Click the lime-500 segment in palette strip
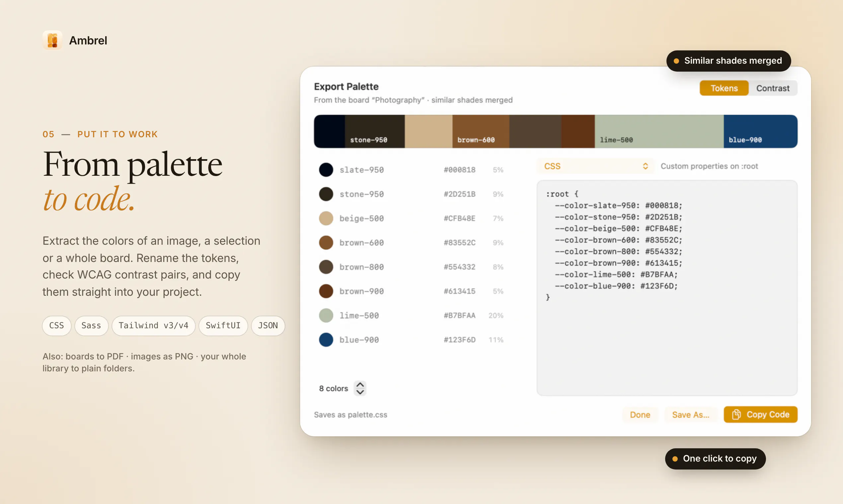 coord(659,131)
